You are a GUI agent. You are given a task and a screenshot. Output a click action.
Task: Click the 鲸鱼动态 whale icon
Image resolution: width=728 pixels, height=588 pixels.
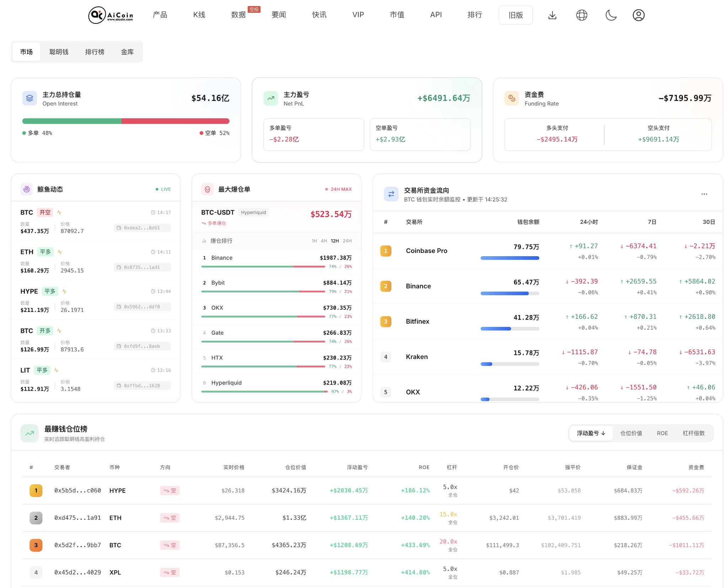click(x=26, y=189)
